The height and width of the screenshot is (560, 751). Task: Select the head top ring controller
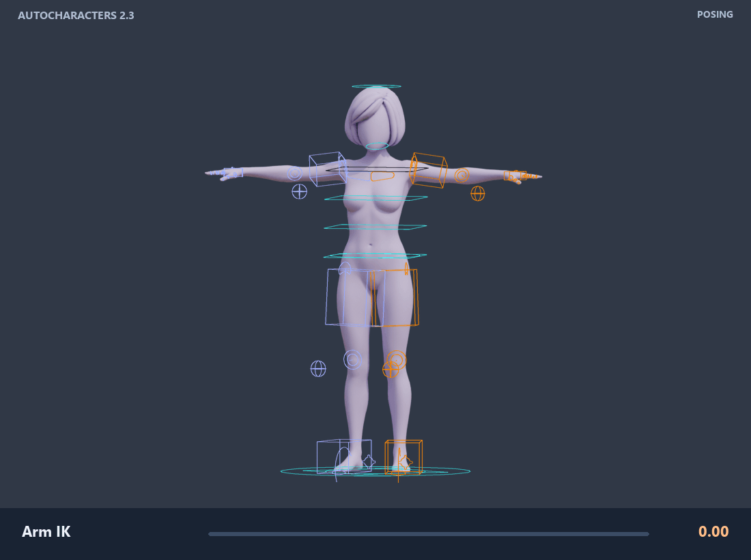click(376, 86)
